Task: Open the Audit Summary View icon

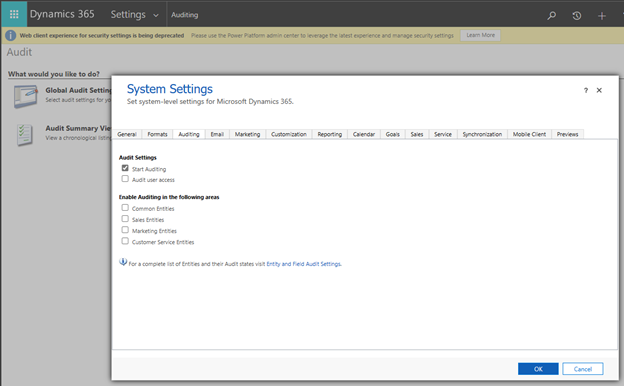Action: [x=25, y=135]
